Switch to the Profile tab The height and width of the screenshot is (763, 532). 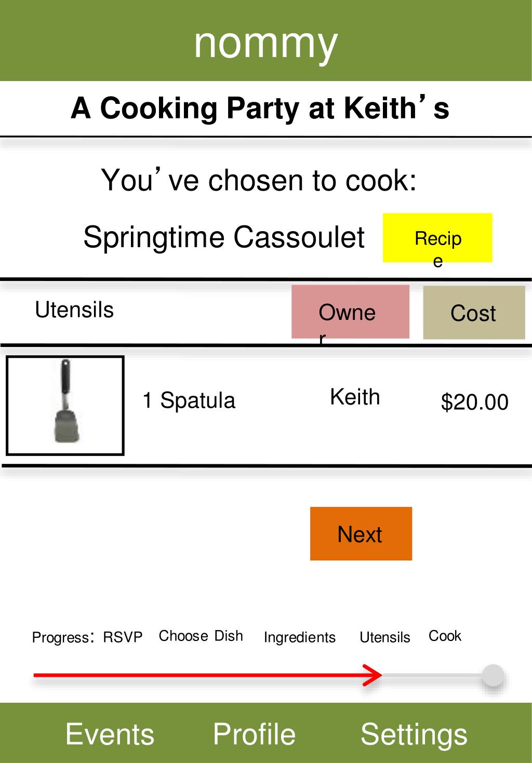coord(254,734)
